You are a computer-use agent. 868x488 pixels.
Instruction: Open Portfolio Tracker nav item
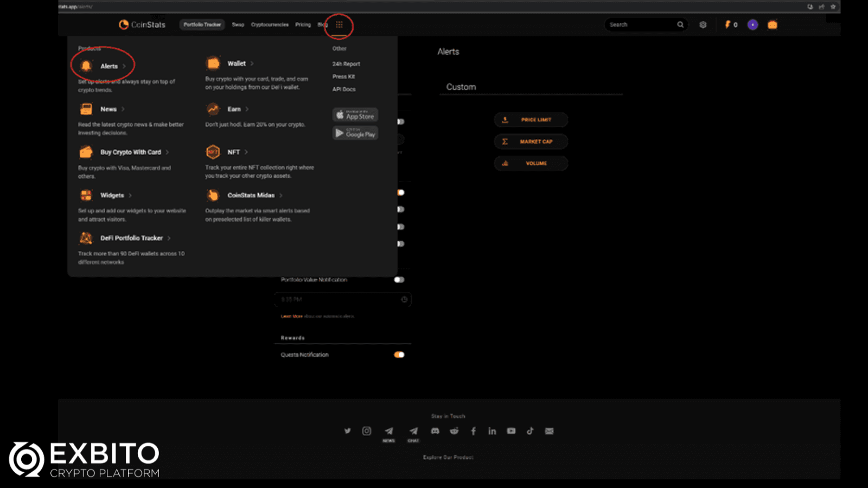(x=202, y=24)
